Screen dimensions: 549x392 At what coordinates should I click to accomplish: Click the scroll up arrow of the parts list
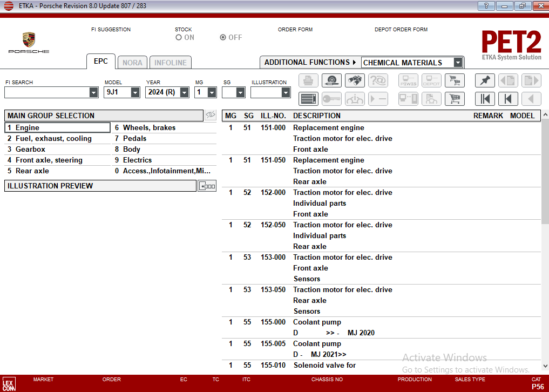point(545,114)
